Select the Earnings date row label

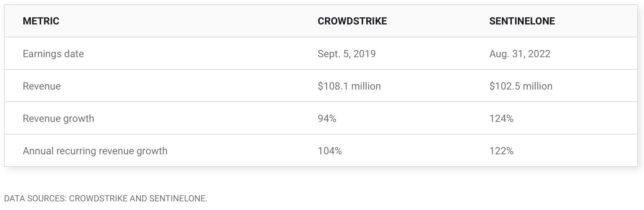pyautogui.click(x=53, y=54)
